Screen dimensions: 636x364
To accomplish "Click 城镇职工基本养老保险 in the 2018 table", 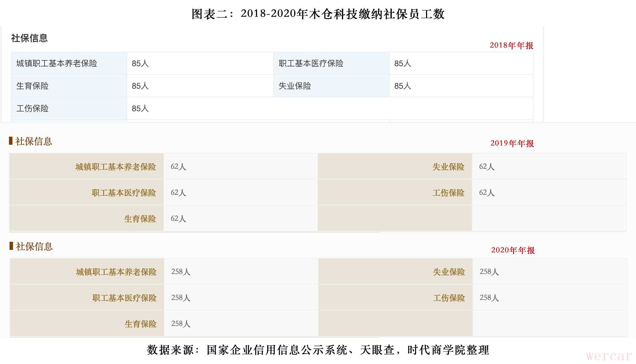I will point(57,63).
